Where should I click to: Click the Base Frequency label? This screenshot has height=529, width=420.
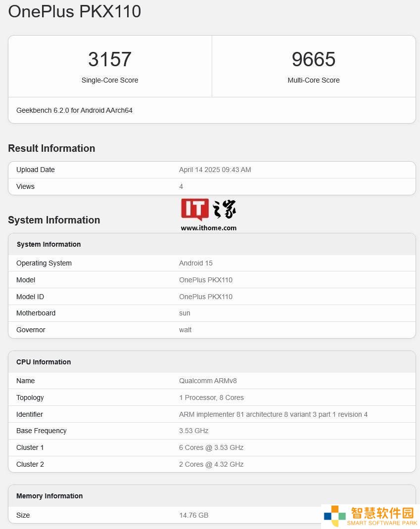(42, 431)
